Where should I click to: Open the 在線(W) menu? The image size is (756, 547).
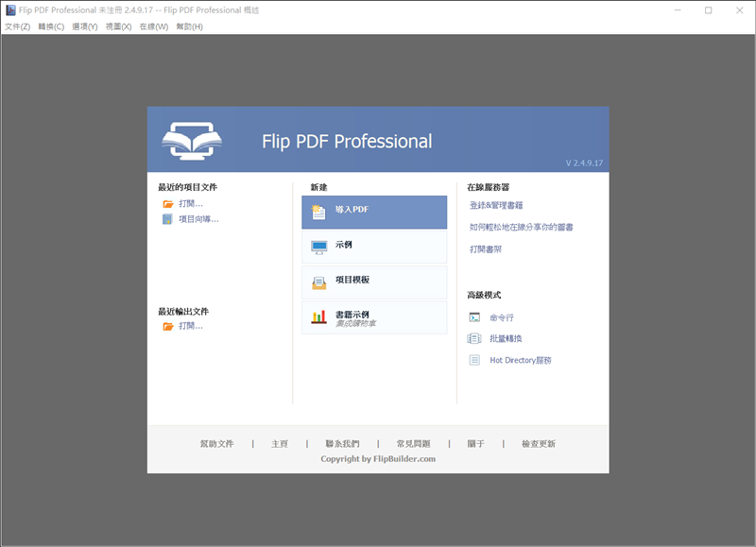154,26
